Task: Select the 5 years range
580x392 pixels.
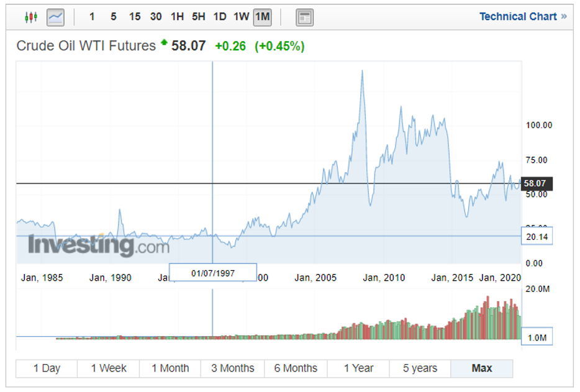Action: tap(420, 368)
